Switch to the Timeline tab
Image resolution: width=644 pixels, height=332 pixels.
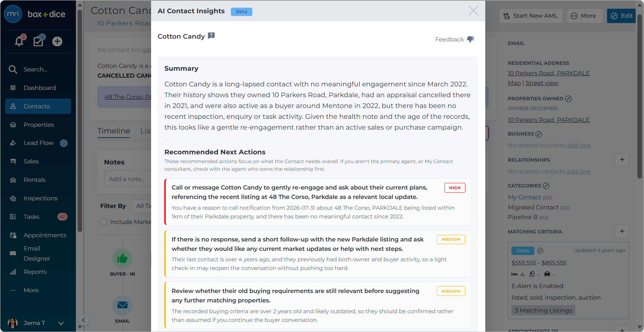point(114,131)
